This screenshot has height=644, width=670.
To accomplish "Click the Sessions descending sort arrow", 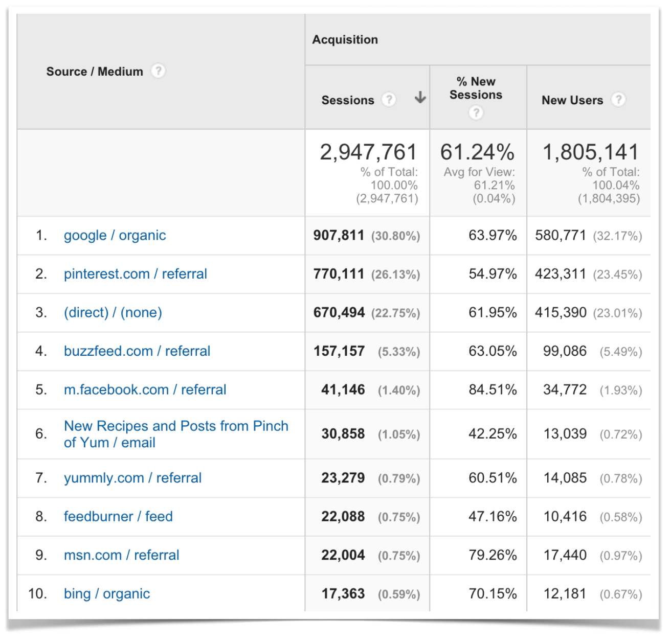I will pos(419,99).
